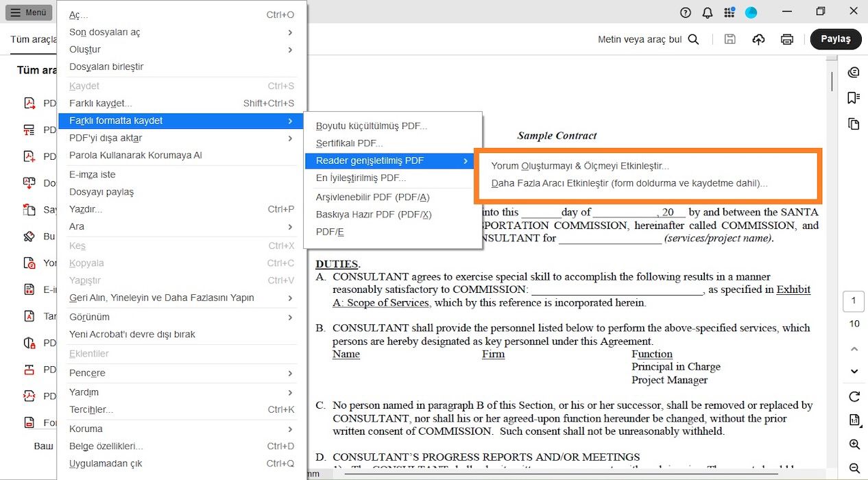The width and height of the screenshot is (868, 480).
Task: Click the page number input field
Action: tap(854, 300)
